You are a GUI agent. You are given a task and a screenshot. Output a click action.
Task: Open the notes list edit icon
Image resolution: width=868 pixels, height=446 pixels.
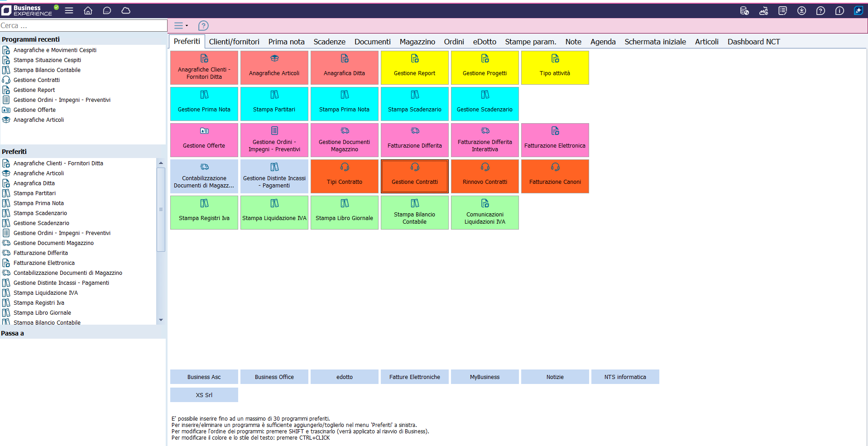(782, 11)
